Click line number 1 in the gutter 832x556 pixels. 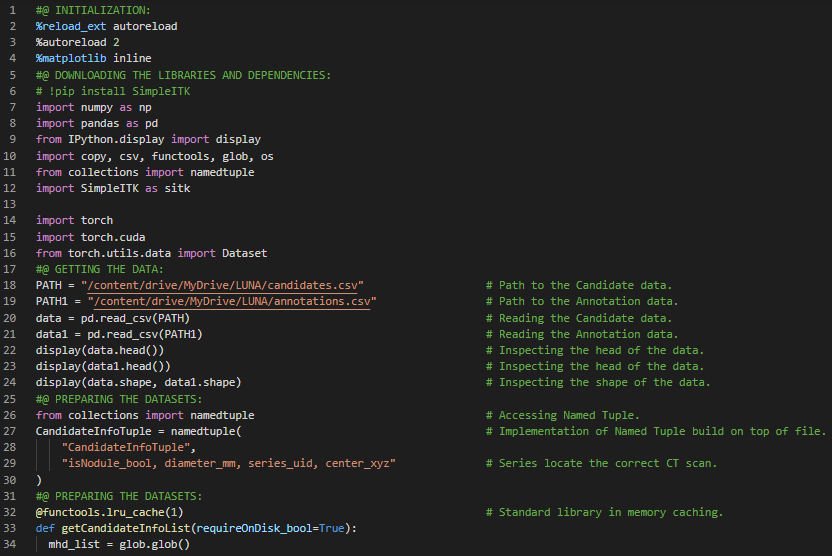coord(11,10)
